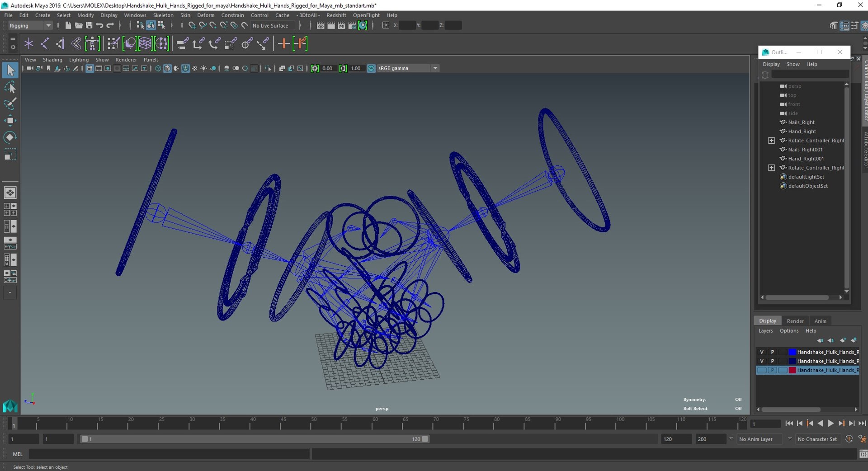Toggle visibility box of selected red layer
This screenshot has height=471, width=868.
tap(762, 370)
